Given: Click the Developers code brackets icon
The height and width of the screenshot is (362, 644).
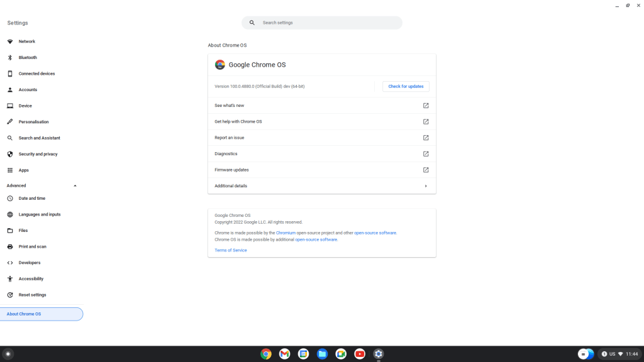Looking at the screenshot, I should coord(10,263).
